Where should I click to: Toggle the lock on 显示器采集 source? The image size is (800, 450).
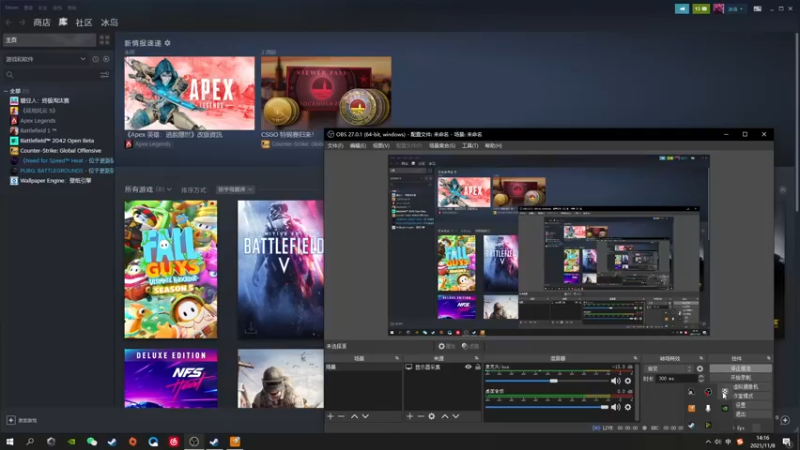click(x=478, y=367)
